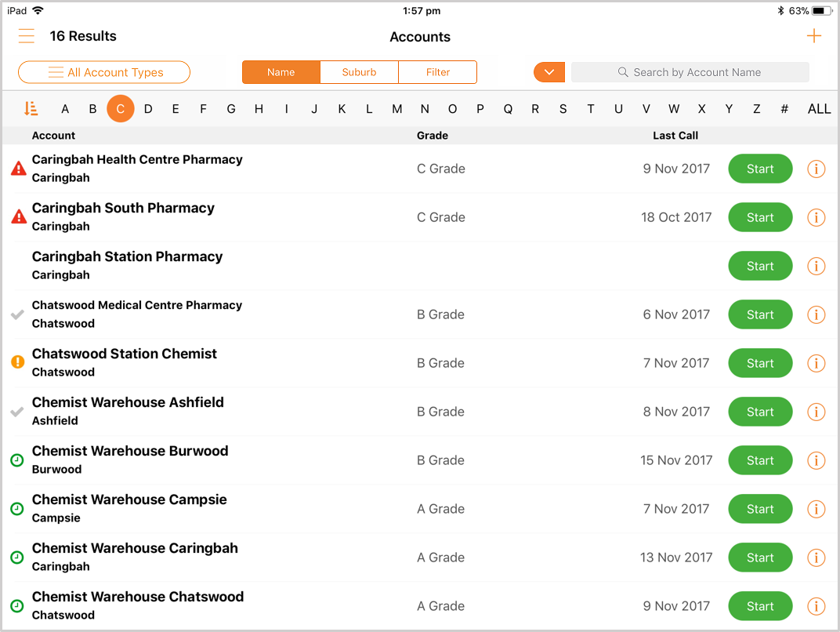Viewport: 840px width, 632px height.
Task: Tap the 18 Oct 2017 last call date
Action: [x=676, y=218]
